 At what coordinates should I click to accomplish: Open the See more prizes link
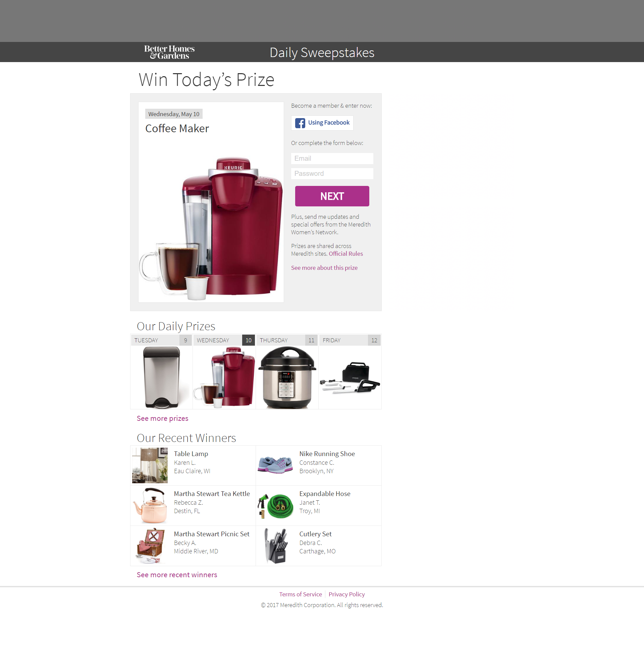[163, 418]
